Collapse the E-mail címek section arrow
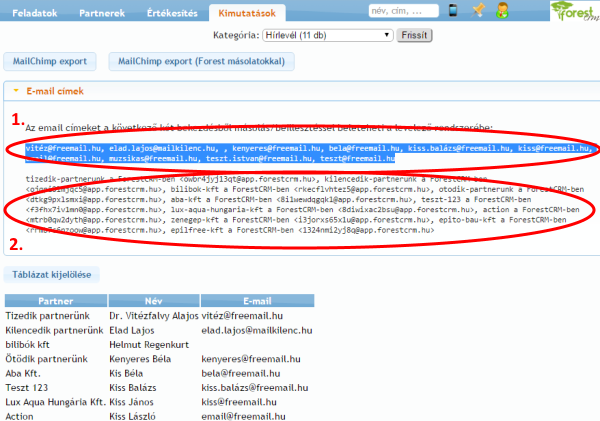The width and height of the screenshot is (600, 421). point(17,91)
